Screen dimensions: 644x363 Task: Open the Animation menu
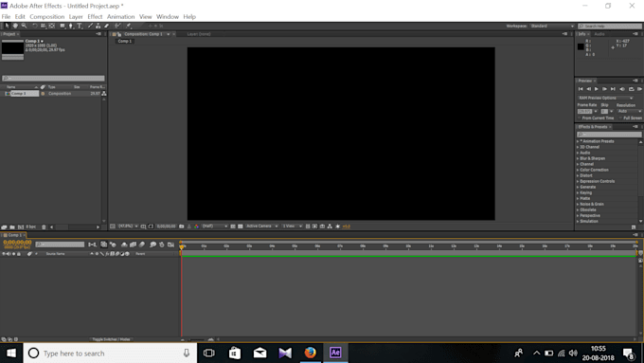pyautogui.click(x=121, y=17)
